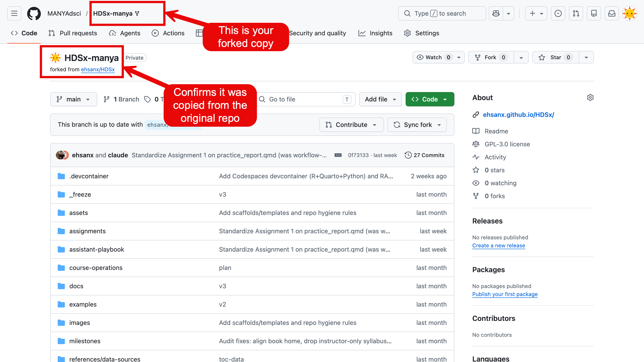Viewport: 644px width, 362px height.
Task: Click the Fork button
Action: (491, 57)
